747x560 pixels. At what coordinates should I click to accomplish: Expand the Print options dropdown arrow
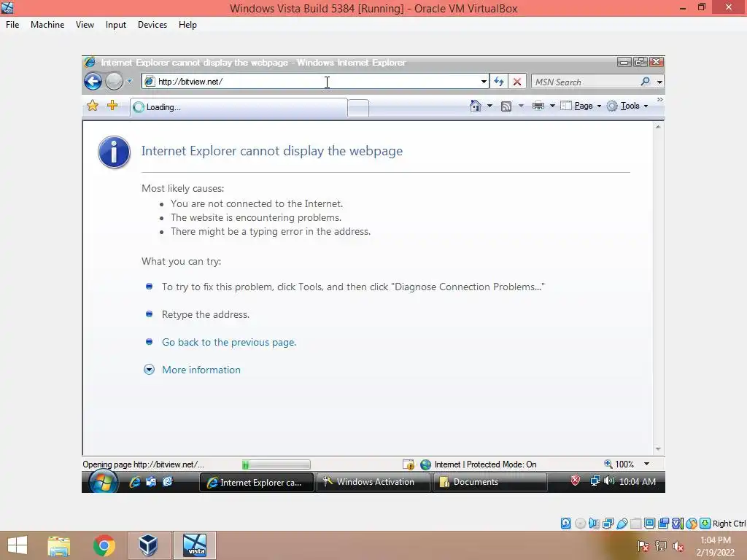tap(553, 106)
